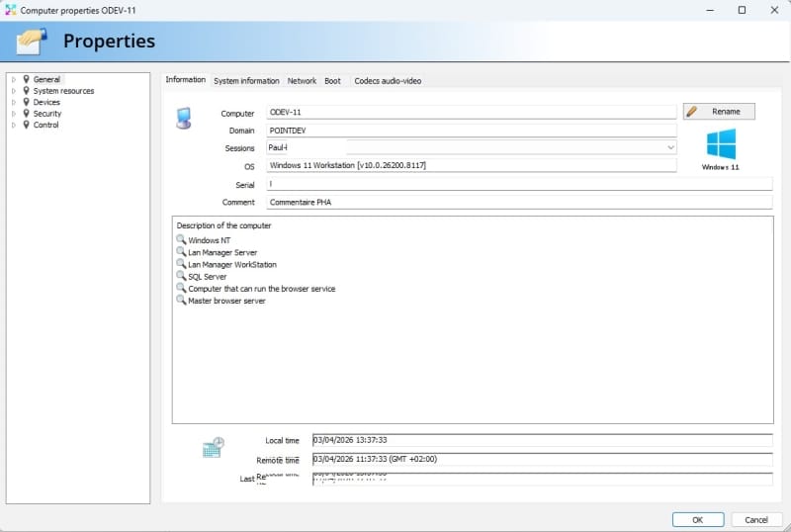Image resolution: width=791 pixels, height=532 pixels.
Task: Click the computer monitor icon beside Computer field
Action: [x=183, y=119]
